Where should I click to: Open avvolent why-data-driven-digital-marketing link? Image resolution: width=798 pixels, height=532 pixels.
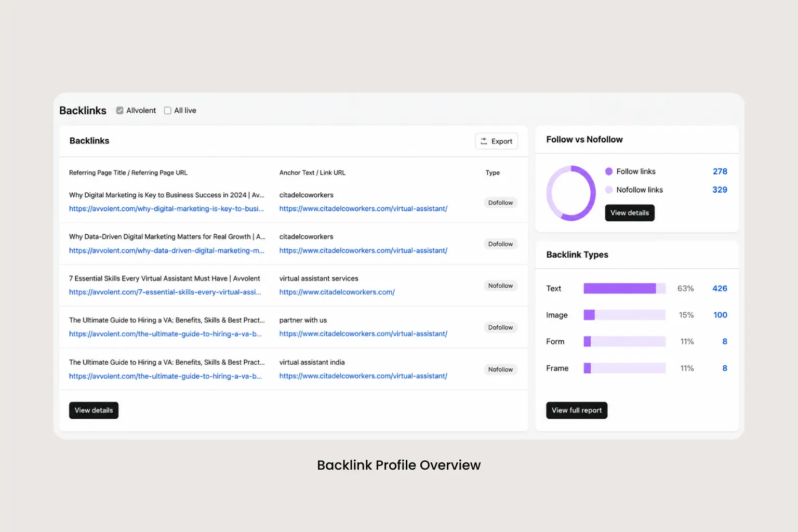tap(167, 250)
